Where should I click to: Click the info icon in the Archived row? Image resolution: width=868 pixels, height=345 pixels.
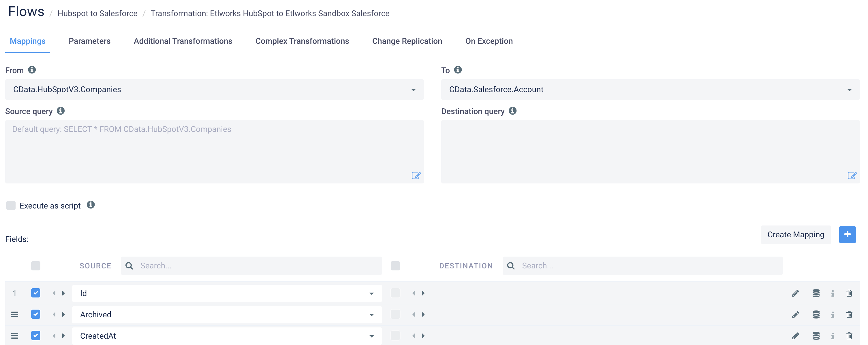[833, 314]
